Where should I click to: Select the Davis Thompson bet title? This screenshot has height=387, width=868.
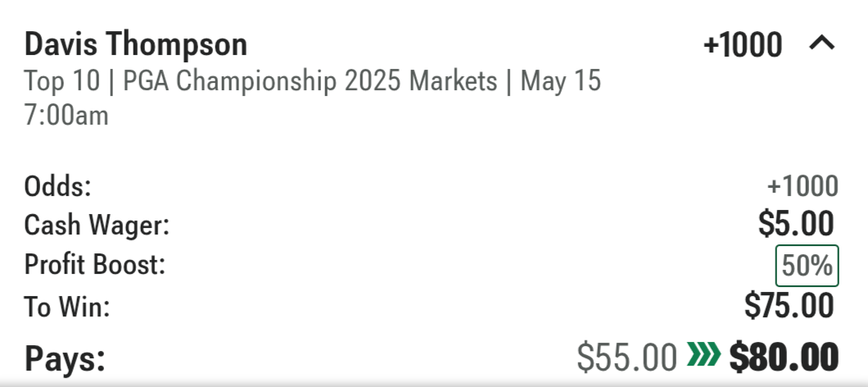[x=136, y=44]
